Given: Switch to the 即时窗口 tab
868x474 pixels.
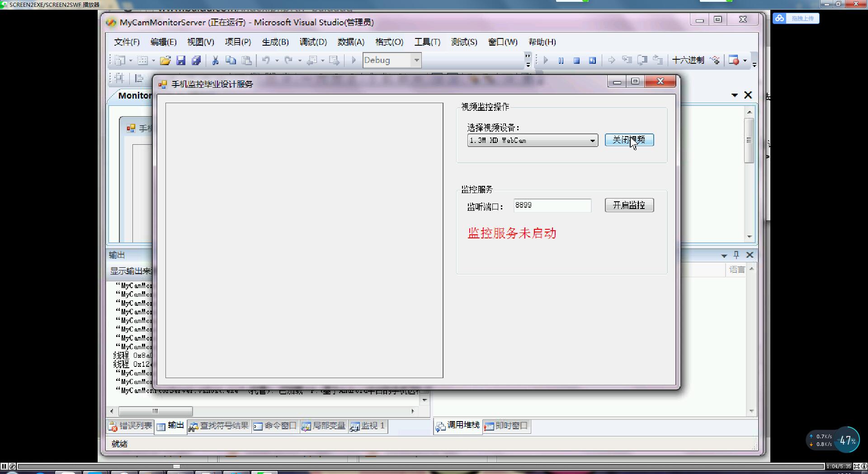Looking at the screenshot, I should (506, 426).
